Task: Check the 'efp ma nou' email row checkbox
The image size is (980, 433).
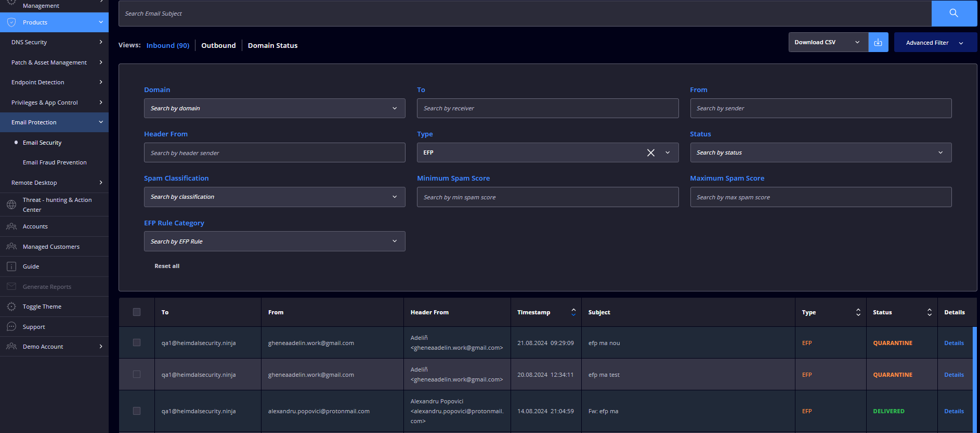Action: (x=137, y=342)
